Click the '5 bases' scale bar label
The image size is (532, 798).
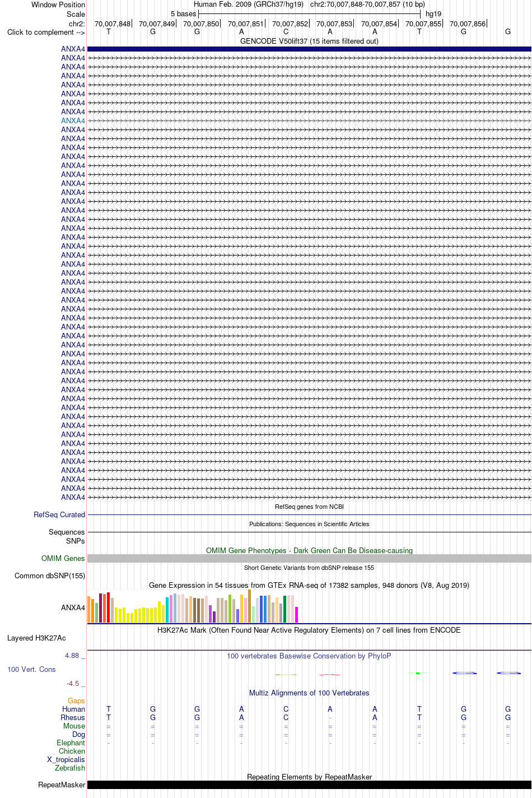click(x=184, y=13)
